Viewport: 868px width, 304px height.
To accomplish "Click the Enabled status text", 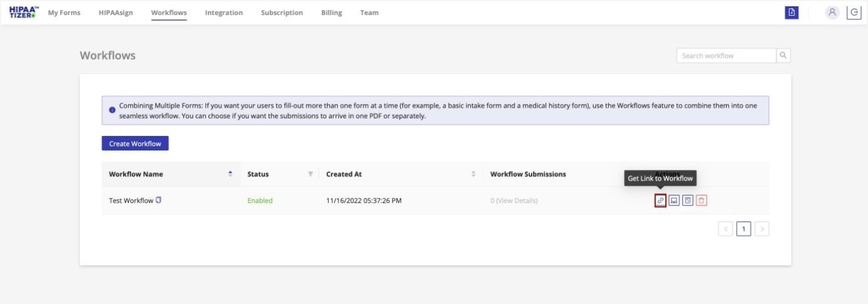I will pyautogui.click(x=260, y=201).
